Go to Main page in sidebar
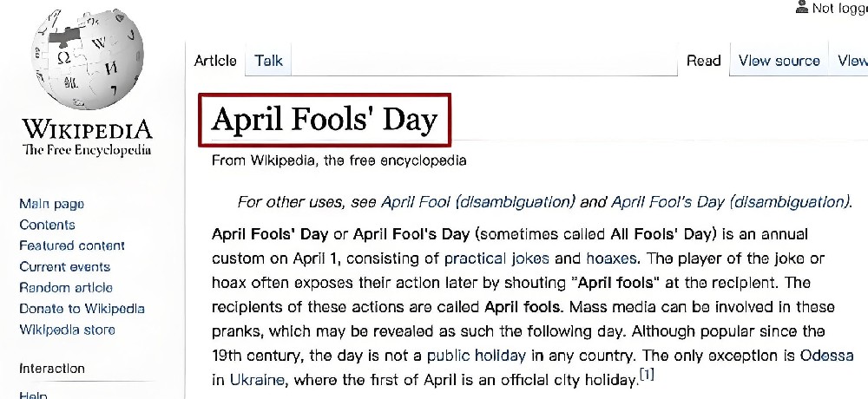The height and width of the screenshot is (399, 868). pyautogui.click(x=51, y=204)
